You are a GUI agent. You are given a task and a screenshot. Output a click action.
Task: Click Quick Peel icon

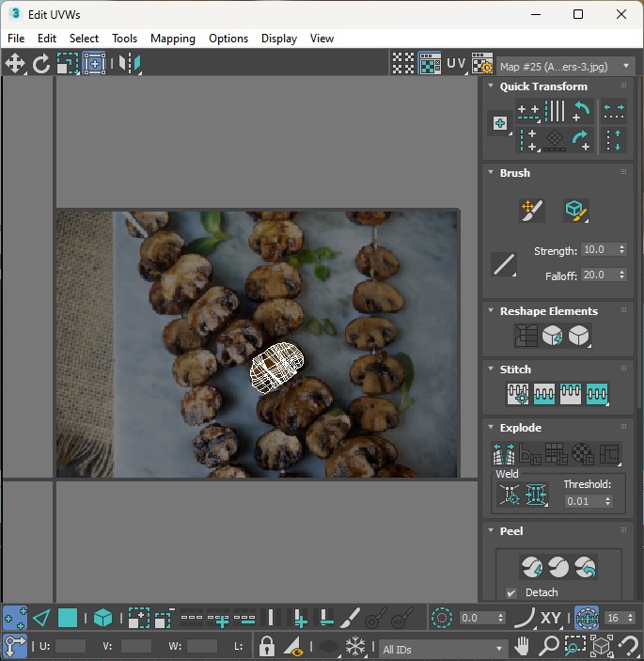532,567
